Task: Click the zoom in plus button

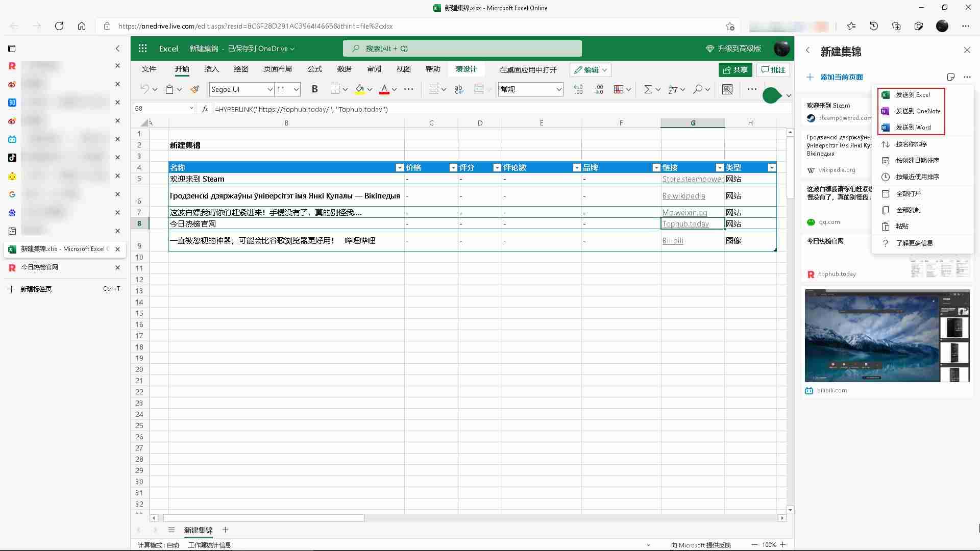Action: 783,545
